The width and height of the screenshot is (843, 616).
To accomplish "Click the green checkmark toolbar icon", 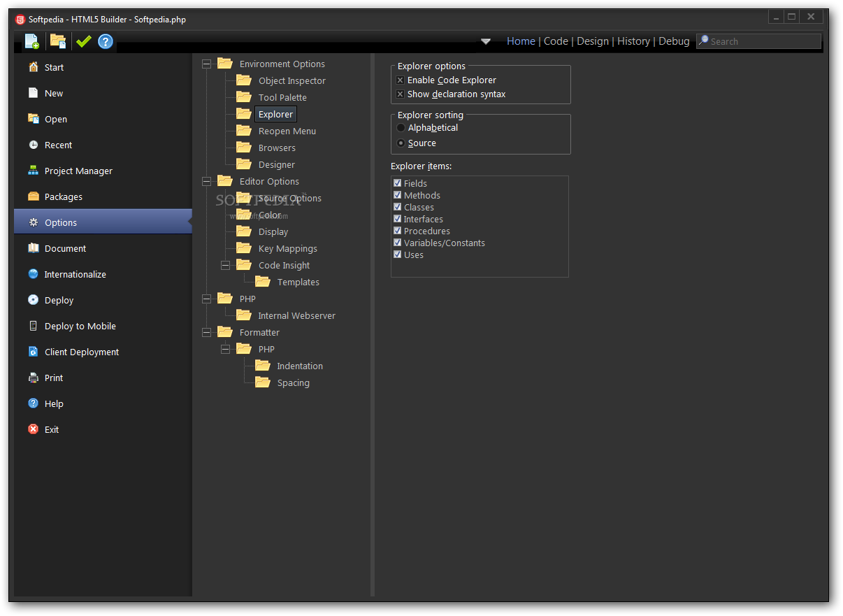I will click(x=84, y=41).
